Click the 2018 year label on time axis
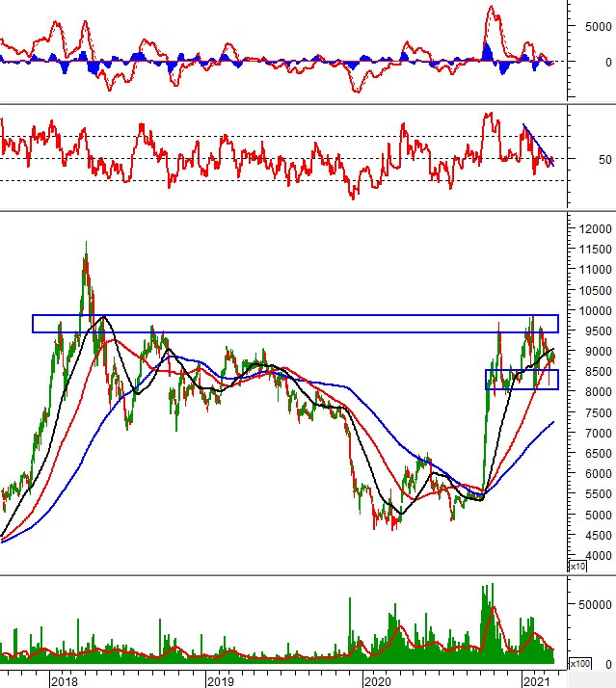Viewport: 616px width, 688px height. [65, 681]
